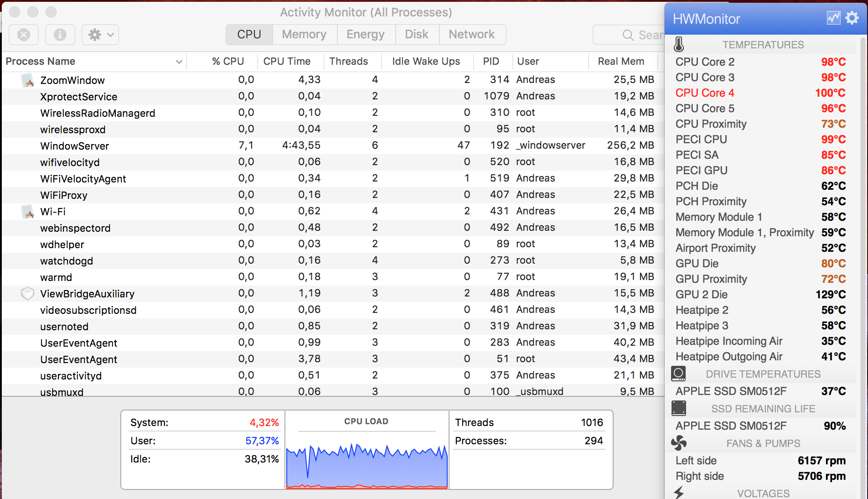This screenshot has width=868, height=499.
Task: Select the WirelessRadioManagerd process
Action: (333, 113)
